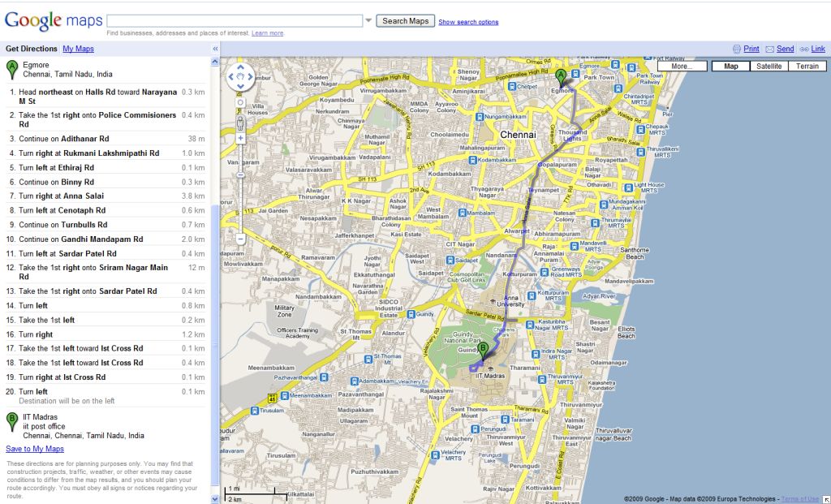Click the Chetpet railway station icon

[x=511, y=86]
